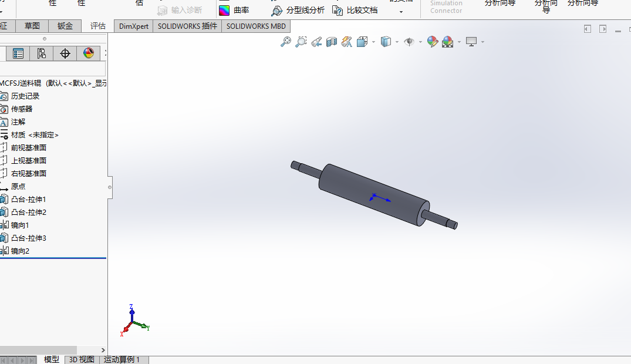This screenshot has height=364, width=631.
Task: Open the Dynamic Annotation Views icon
Action: [347, 42]
